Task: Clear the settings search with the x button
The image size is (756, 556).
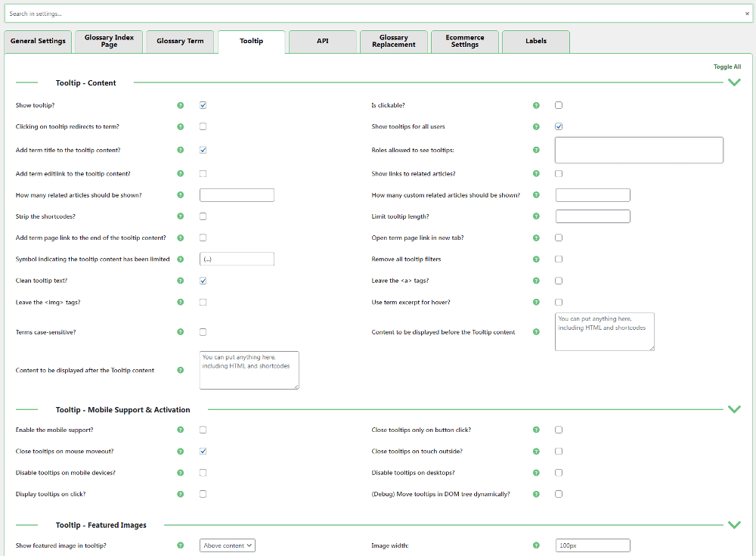Action: pos(747,14)
